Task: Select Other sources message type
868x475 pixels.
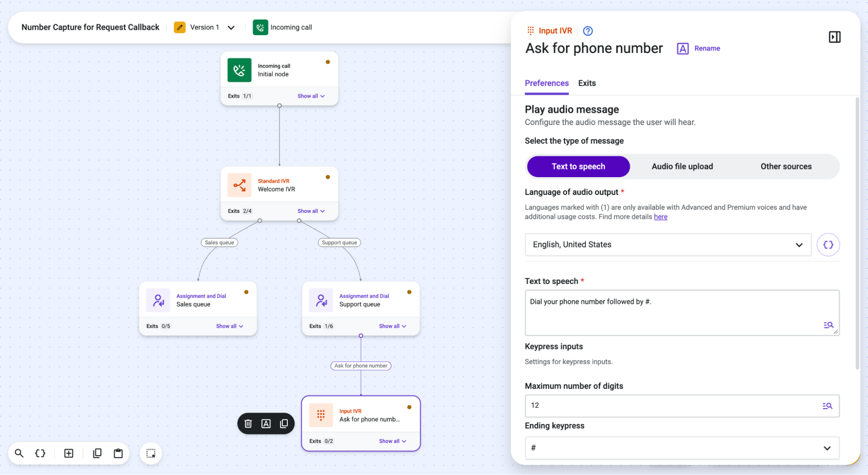Action: (785, 166)
